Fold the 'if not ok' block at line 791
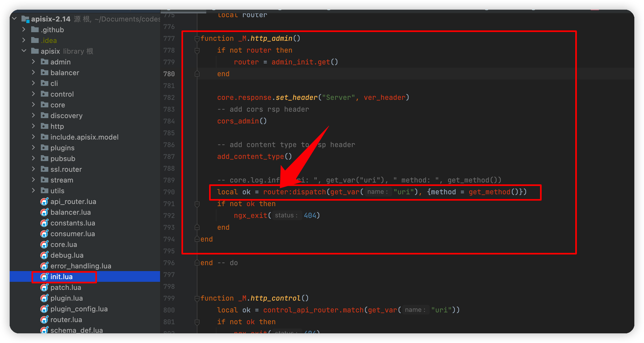The width and height of the screenshot is (644, 343). tap(197, 204)
